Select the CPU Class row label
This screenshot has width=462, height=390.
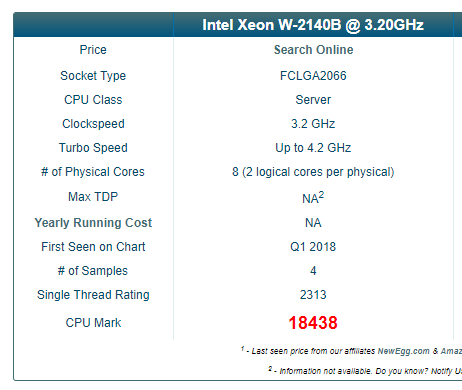pos(93,100)
